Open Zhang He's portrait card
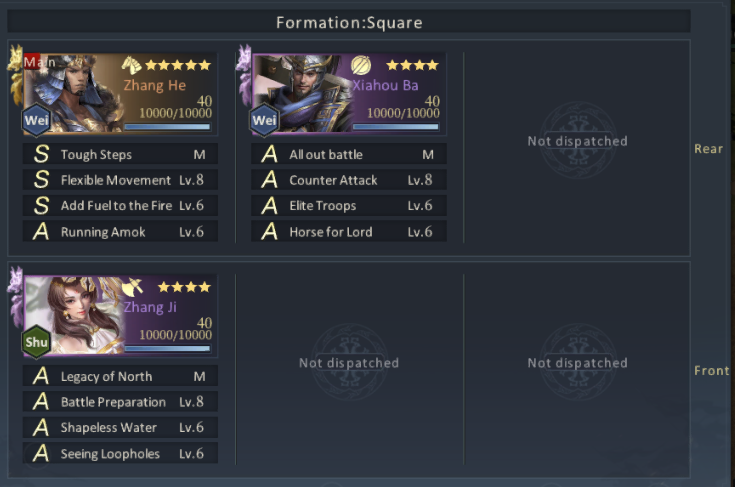The image size is (735, 487). 120,93
